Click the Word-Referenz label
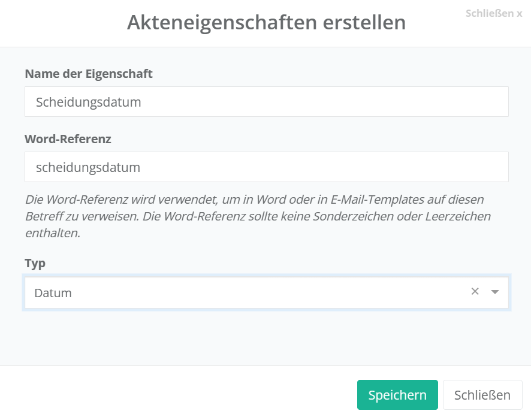The width and height of the screenshot is (531, 420). click(x=68, y=139)
